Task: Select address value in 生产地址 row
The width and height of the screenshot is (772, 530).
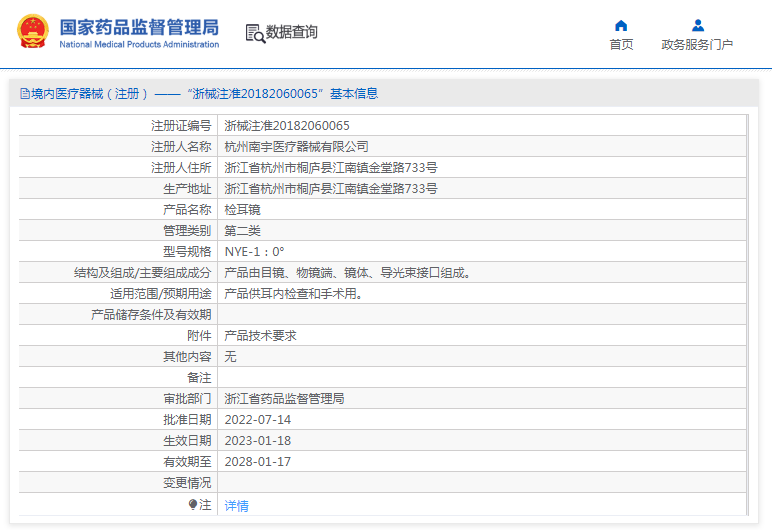Action: pyautogui.click(x=331, y=189)
